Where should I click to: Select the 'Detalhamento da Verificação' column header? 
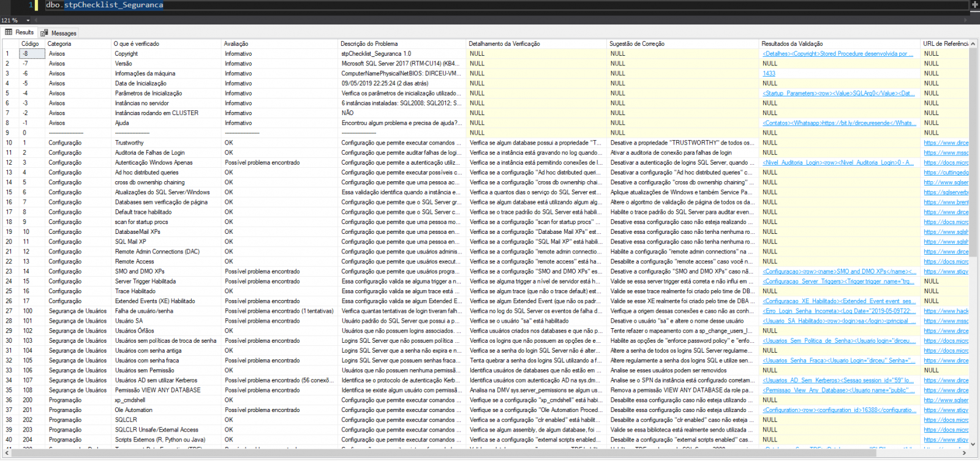tap(537, 43)
